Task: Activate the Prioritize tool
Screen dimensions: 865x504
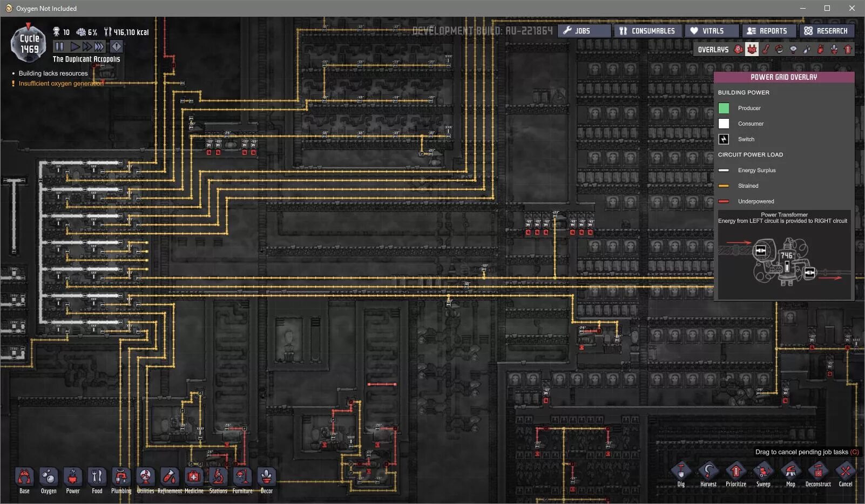Action: (x=736, y=474)
